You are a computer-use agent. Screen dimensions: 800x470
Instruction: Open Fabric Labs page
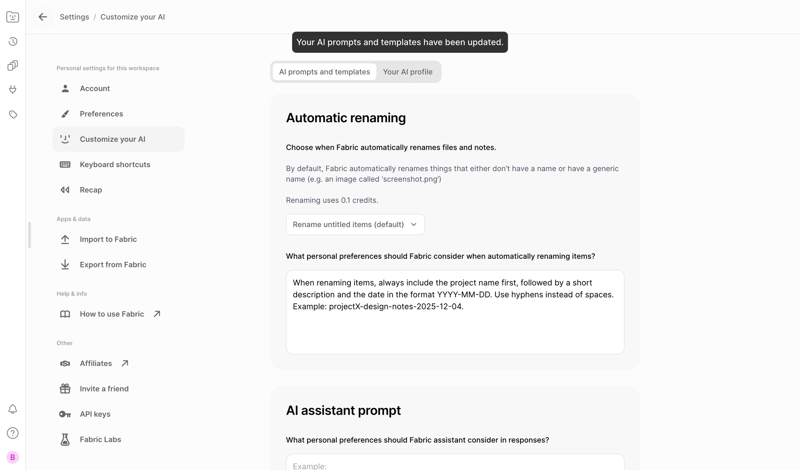pyautogui.click(x=100, y=440)
